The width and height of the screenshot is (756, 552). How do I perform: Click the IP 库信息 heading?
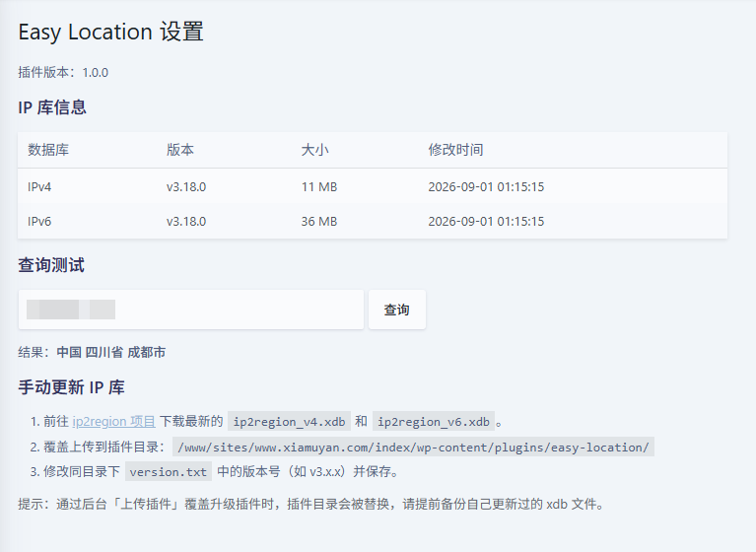52,107
